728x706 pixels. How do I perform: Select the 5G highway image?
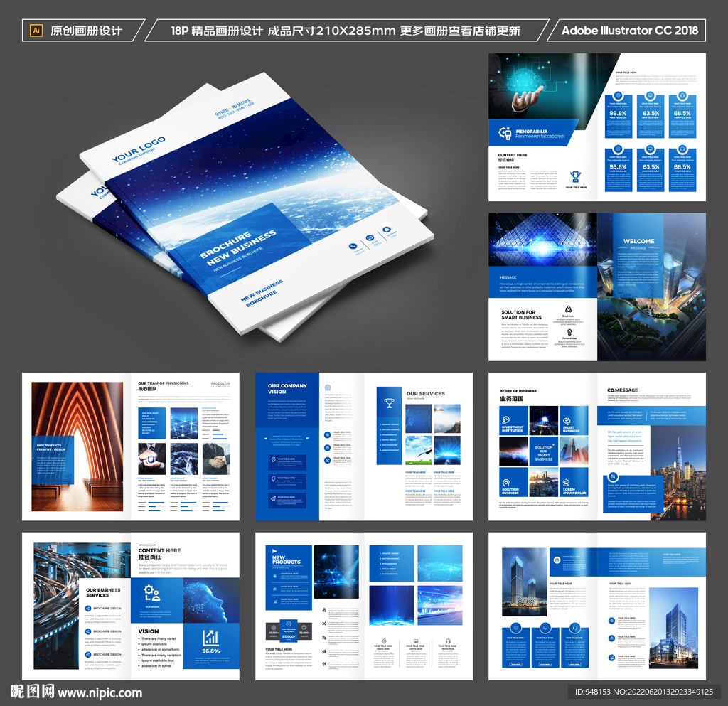pos(440,605)
